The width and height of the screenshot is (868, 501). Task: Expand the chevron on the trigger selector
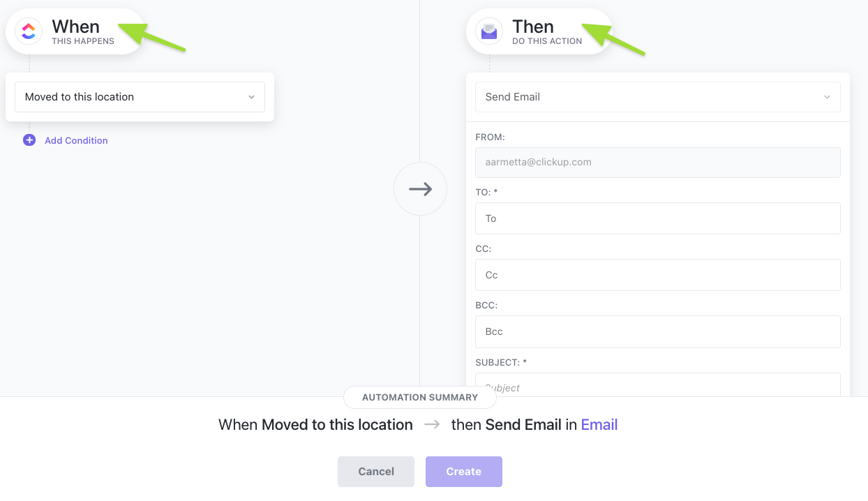coord(252,98)
